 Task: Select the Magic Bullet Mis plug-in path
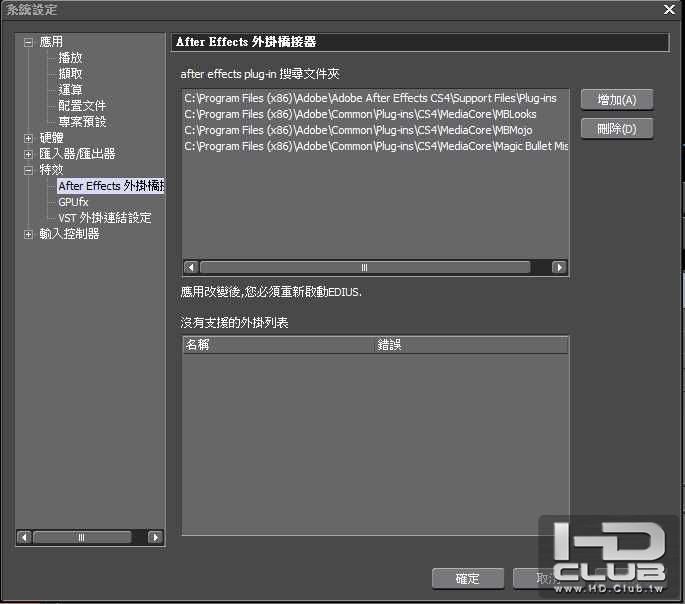pos(376,146)
